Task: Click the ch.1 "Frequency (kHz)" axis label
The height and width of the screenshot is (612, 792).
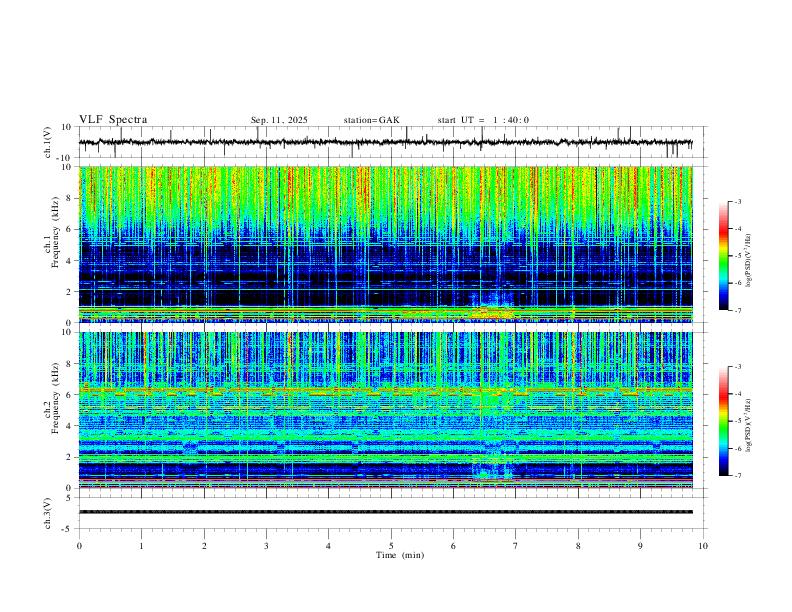Action: point(55,232)
